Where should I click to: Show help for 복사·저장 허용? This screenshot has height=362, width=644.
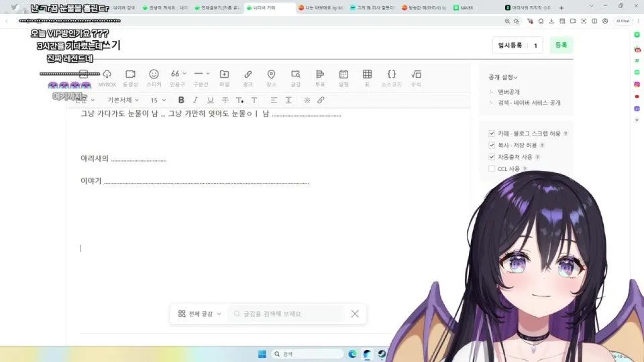tap(542, 145)
